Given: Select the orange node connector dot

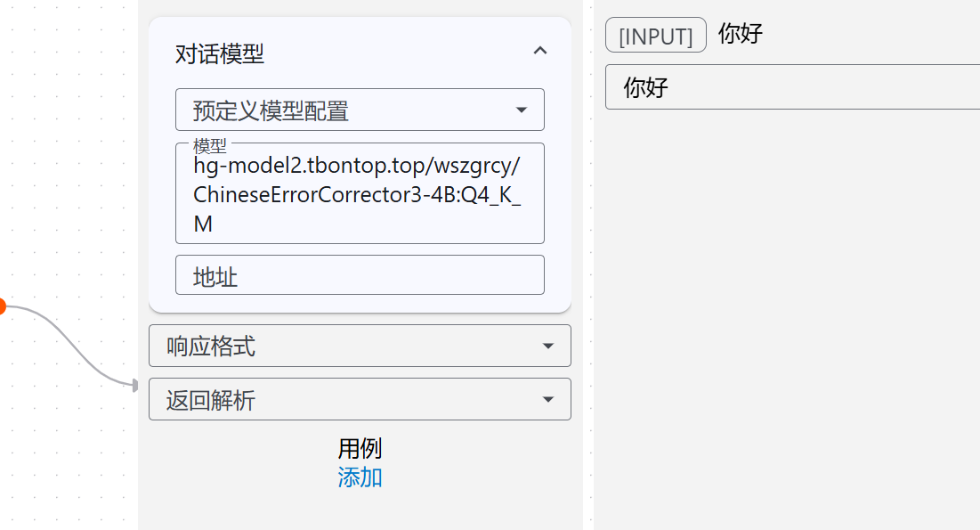Looking at the screenshot, I should [x=1, y=307].
